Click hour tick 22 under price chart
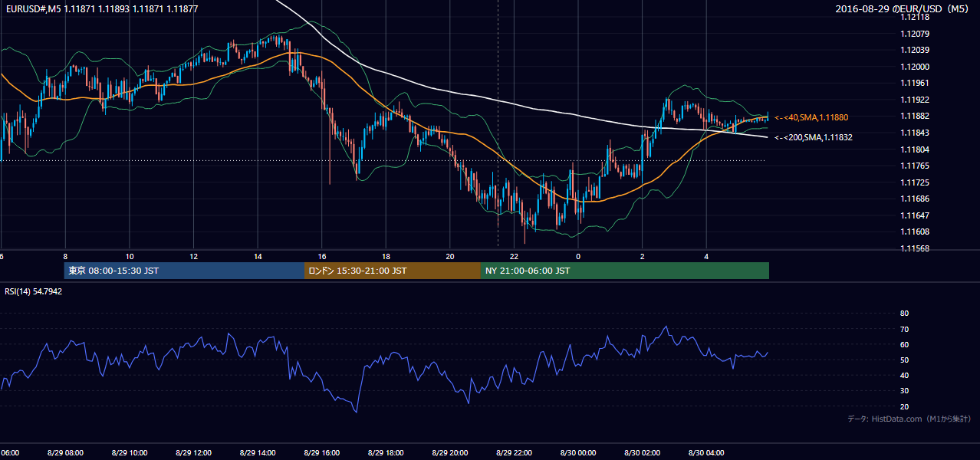This screenshot has height=460, width=980. [514, 257]
